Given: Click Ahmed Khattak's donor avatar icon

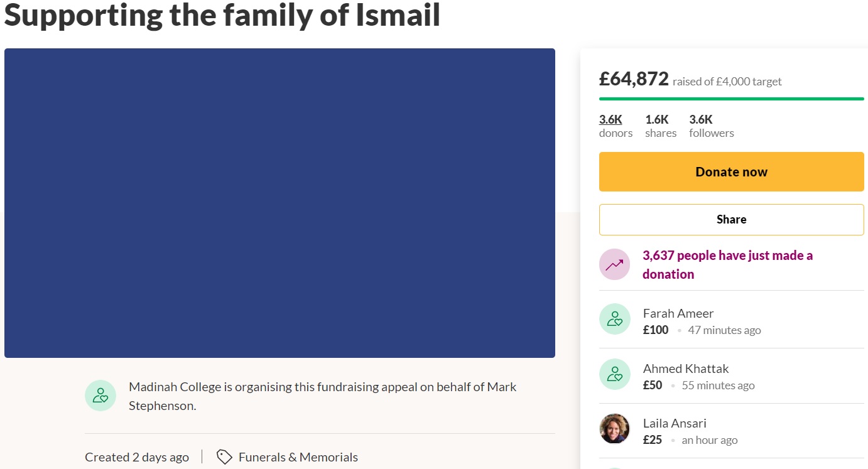Looking at the screenshot, I should click(x=614, y=374).
